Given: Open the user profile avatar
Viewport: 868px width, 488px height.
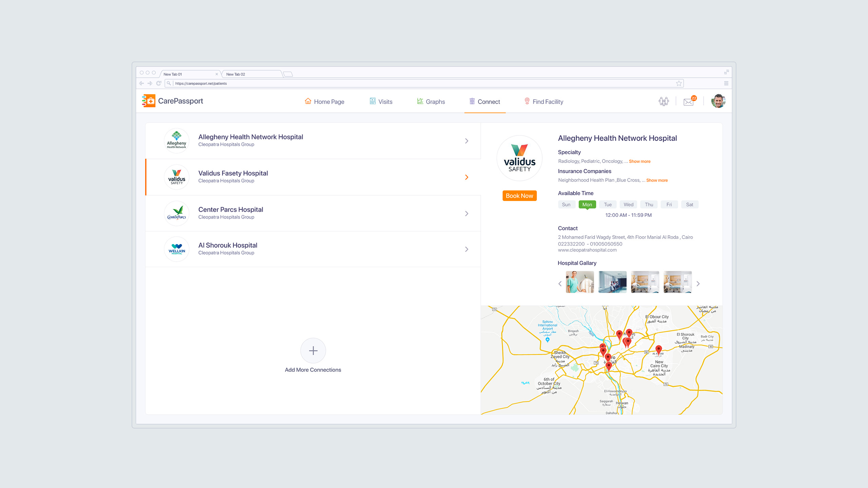Looking at the screenshot, I should click(718, 101).
